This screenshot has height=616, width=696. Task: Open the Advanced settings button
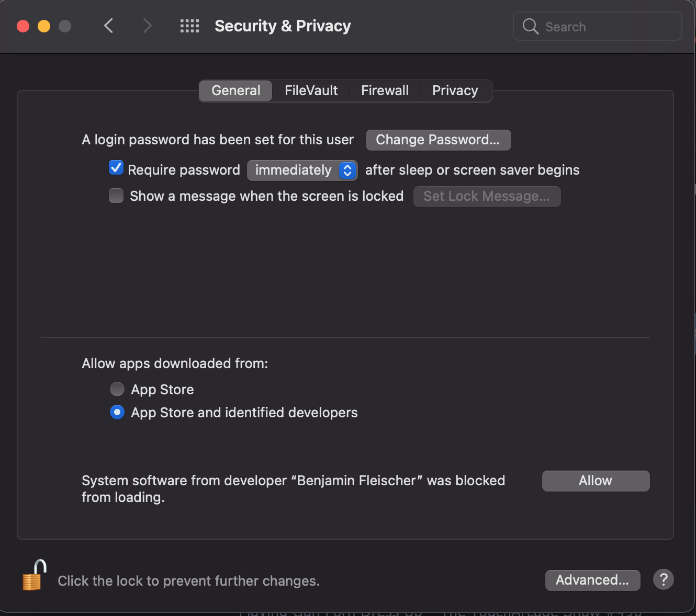pyautogui.click(x=592, y=580)
